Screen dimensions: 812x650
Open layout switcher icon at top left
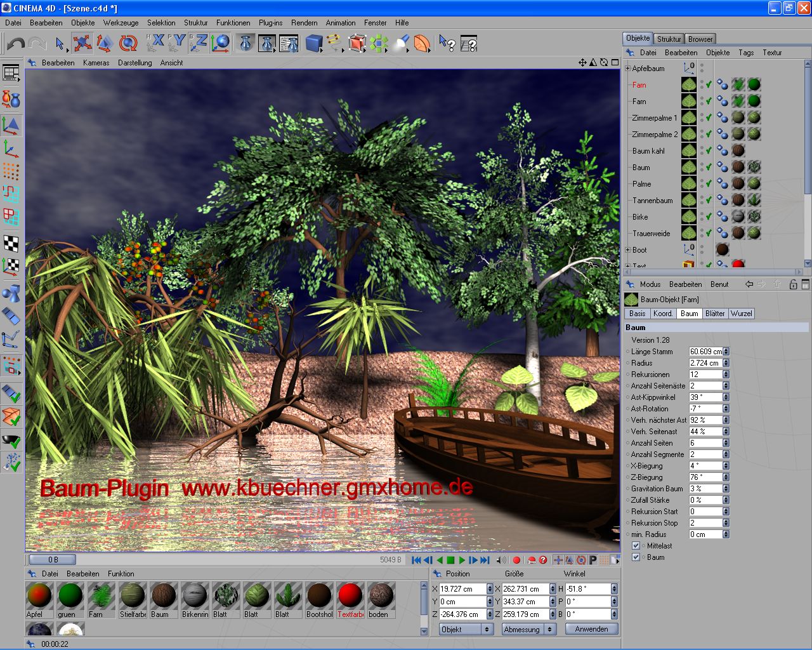pyautogui.click(x=11, y=73)
